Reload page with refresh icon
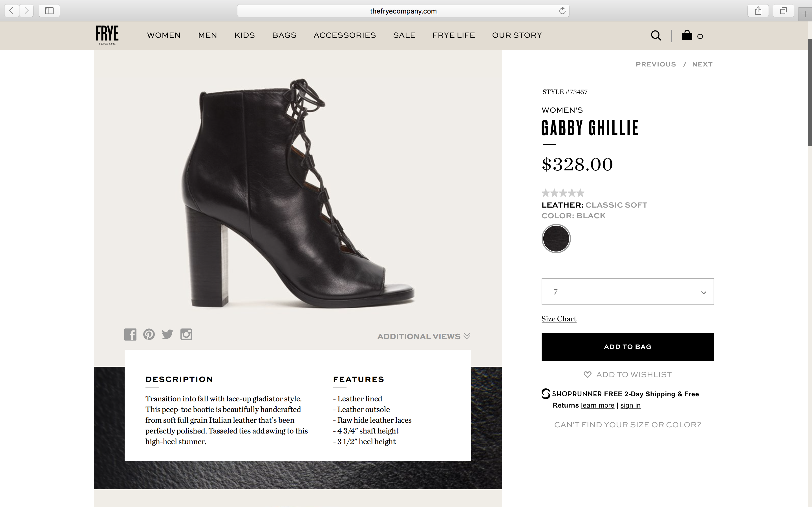 pos(562,11)
